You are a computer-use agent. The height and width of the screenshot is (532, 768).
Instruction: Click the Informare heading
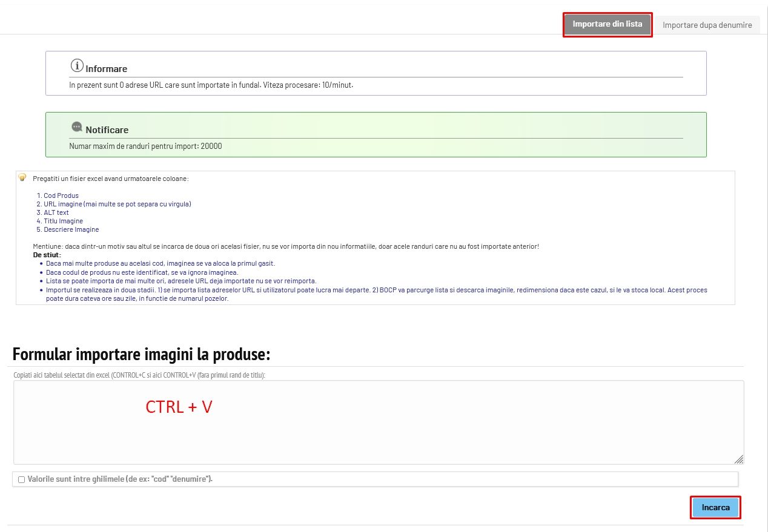pyautogui.click(x=106, y=69)
